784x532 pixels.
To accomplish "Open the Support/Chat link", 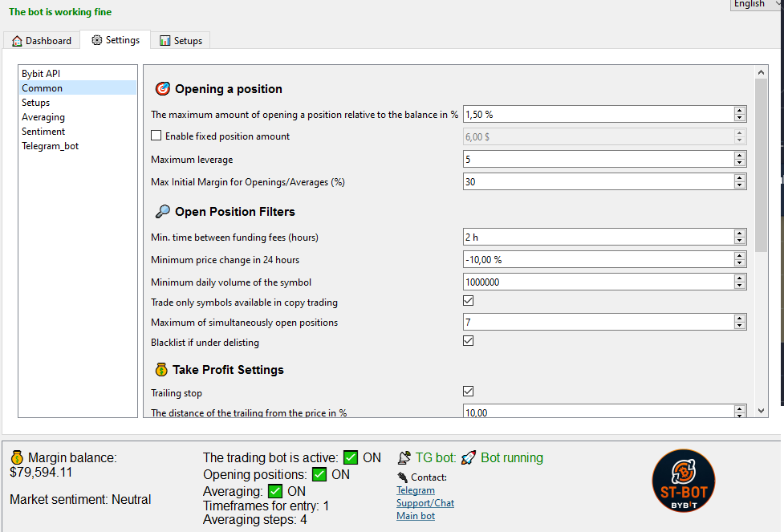I will tap(425, 503).
